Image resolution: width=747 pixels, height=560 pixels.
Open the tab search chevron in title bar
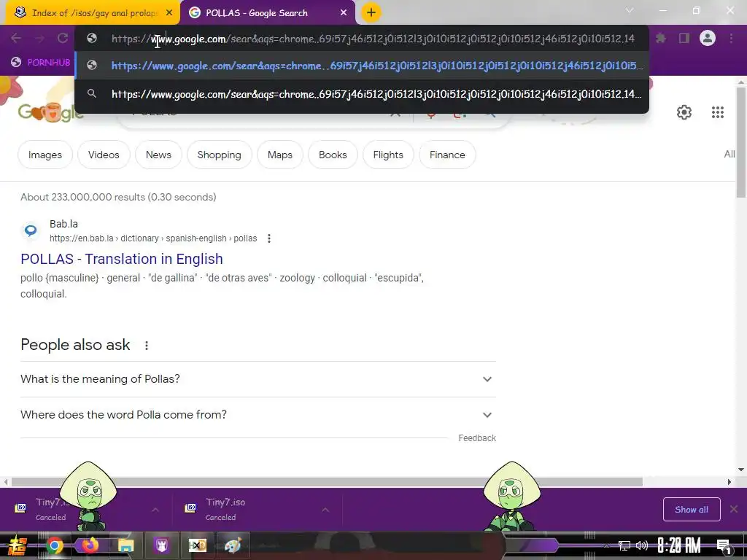630,10
